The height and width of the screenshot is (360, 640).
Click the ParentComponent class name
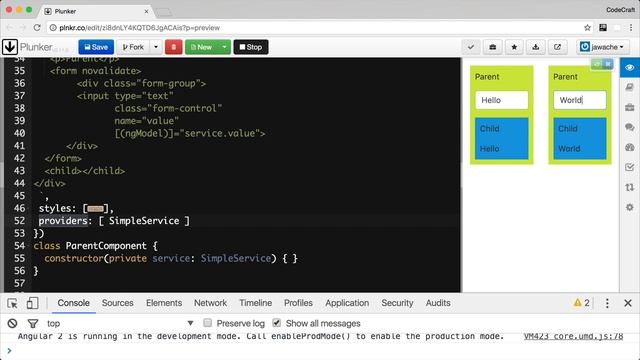click(106, 246)
